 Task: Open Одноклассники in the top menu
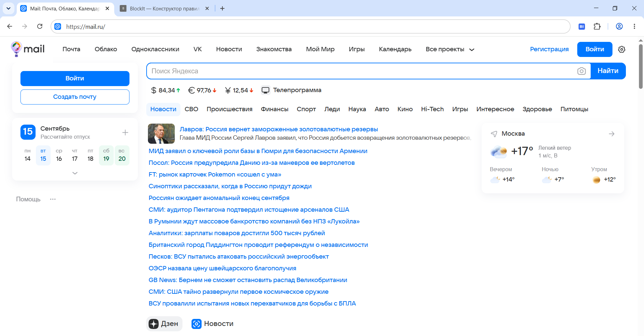[155, 49]
